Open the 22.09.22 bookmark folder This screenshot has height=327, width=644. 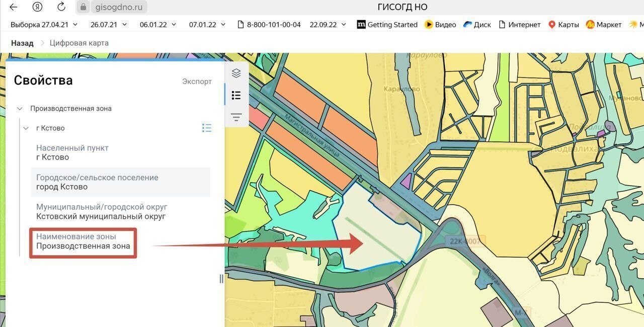328,24
